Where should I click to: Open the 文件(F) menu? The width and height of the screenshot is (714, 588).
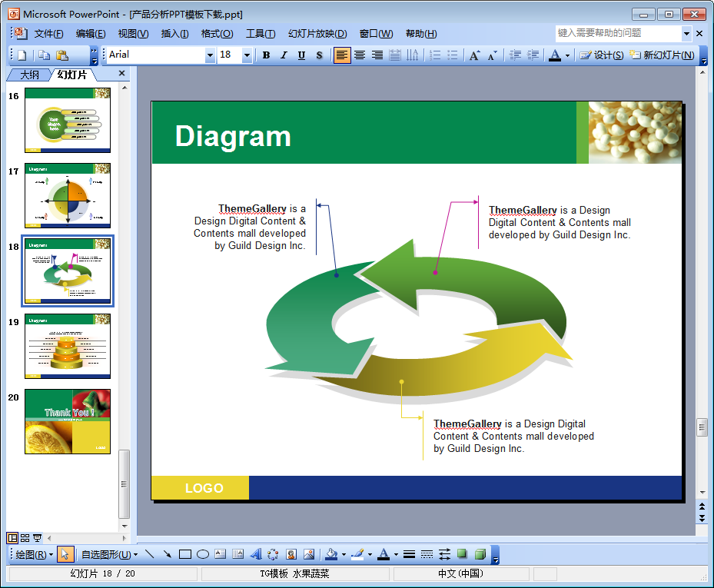point(48,34)
